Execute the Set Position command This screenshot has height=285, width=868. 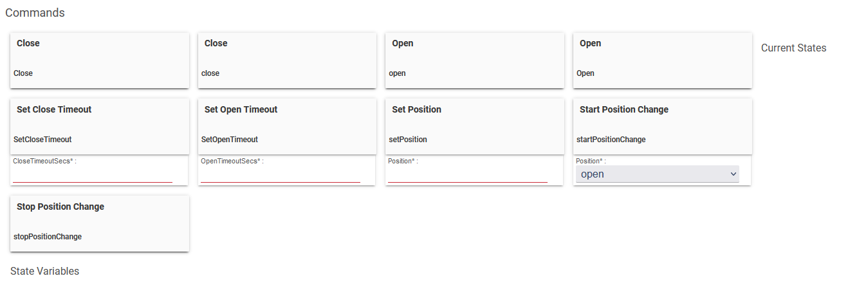474,125
